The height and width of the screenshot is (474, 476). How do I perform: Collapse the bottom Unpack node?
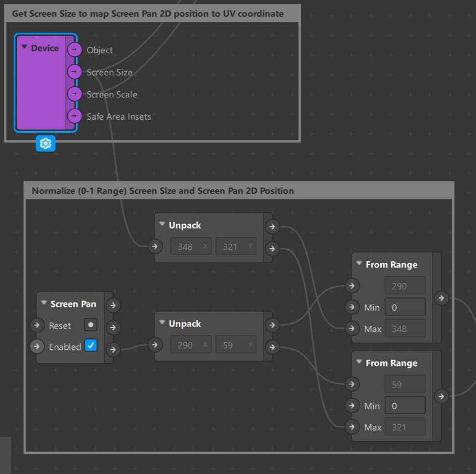[162, 322]
